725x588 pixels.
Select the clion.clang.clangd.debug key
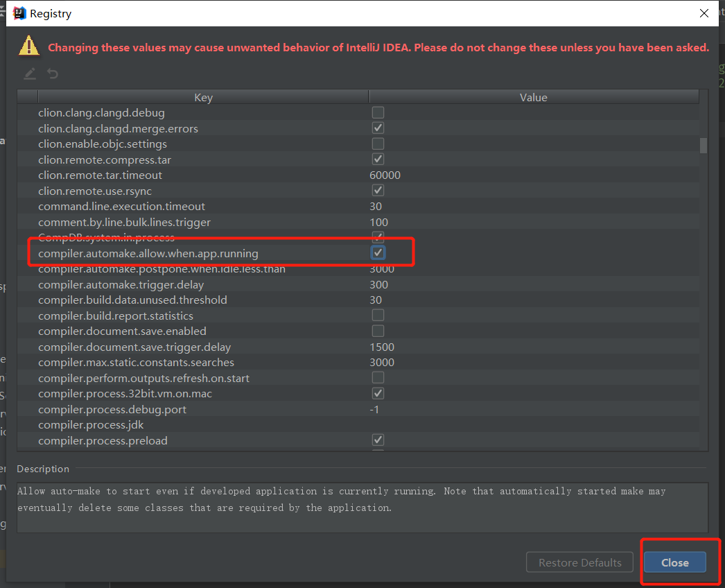(x=101, y=113)
